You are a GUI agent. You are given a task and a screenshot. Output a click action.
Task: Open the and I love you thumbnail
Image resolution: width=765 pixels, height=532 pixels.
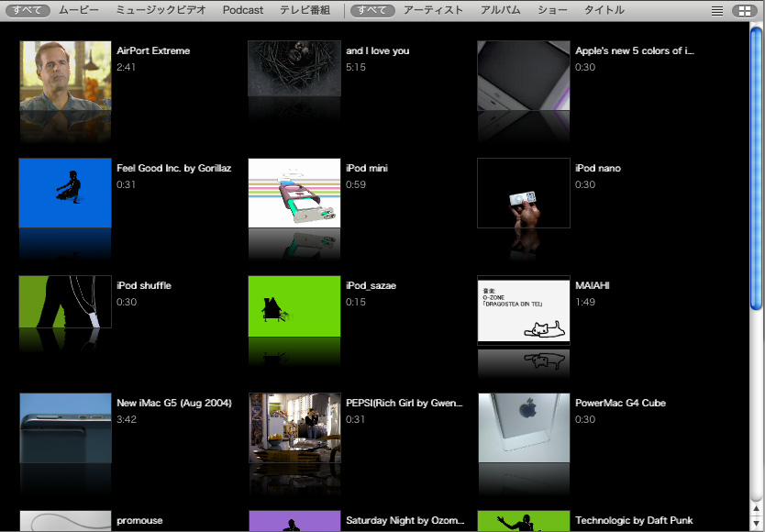pos(294,68)
